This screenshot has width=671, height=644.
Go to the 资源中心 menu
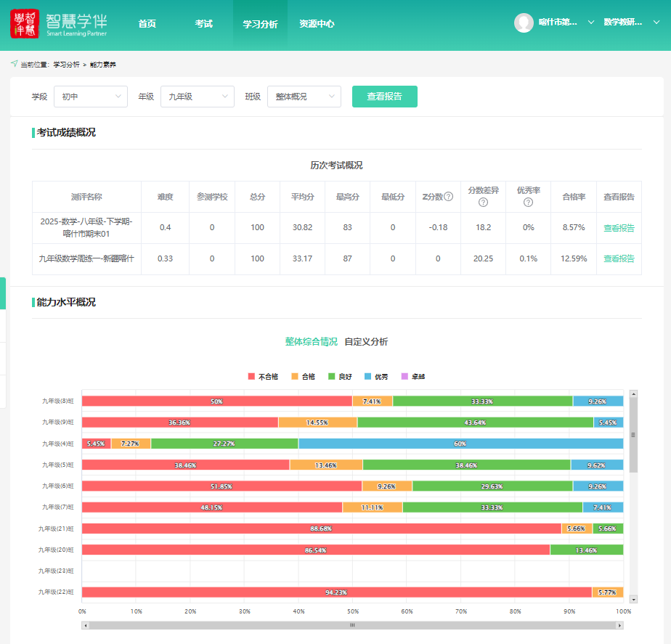pyautogui.click(x=317, y=24)
